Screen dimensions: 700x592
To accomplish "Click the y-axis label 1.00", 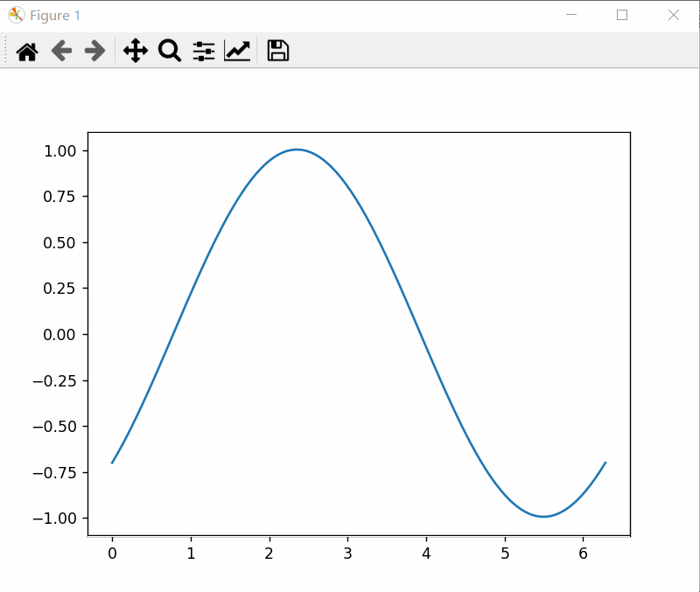I will point(59,151).
